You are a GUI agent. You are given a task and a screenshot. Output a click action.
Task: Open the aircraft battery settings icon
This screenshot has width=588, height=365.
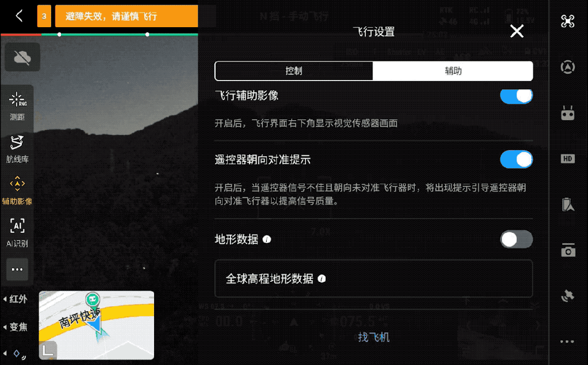click(567, 205)
